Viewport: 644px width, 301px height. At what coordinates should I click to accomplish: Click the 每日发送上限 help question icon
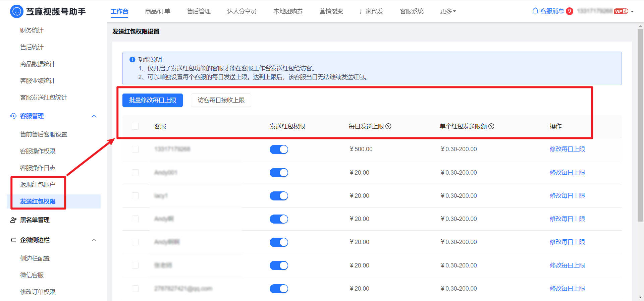[388, 126]
